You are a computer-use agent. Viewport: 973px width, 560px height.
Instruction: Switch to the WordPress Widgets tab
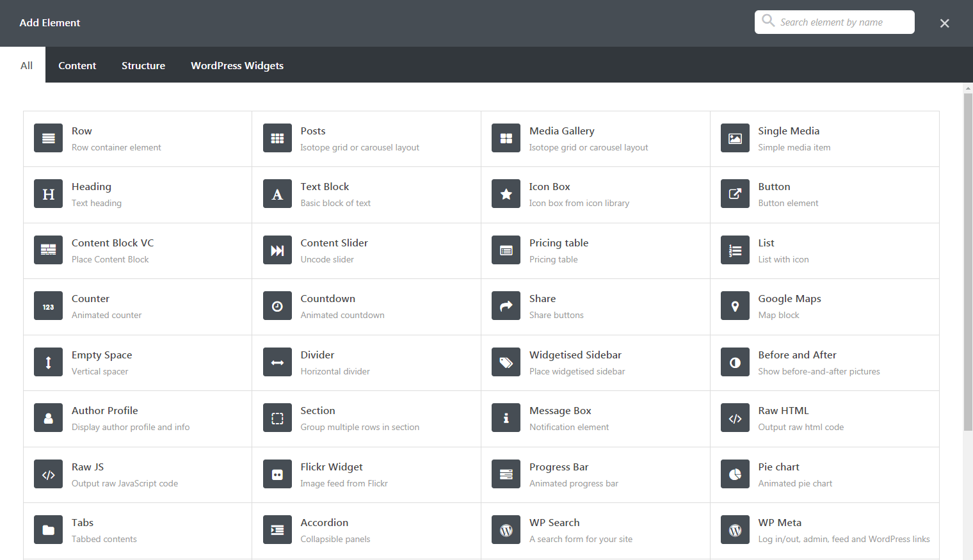pos(237,65)
